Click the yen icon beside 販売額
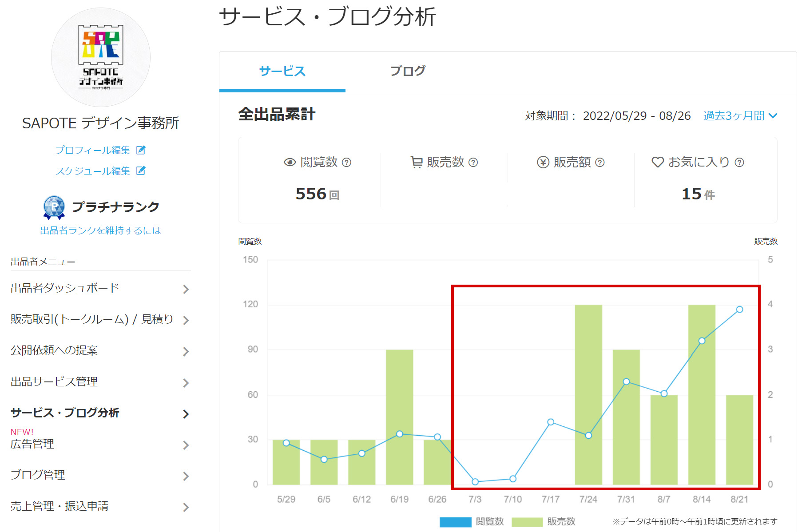 [x=543, y=162]
